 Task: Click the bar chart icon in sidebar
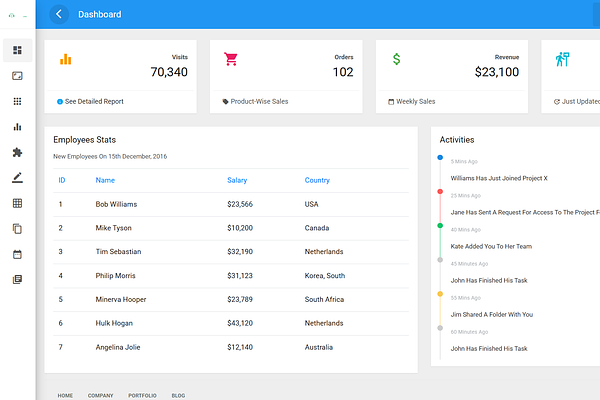(17, 127)
